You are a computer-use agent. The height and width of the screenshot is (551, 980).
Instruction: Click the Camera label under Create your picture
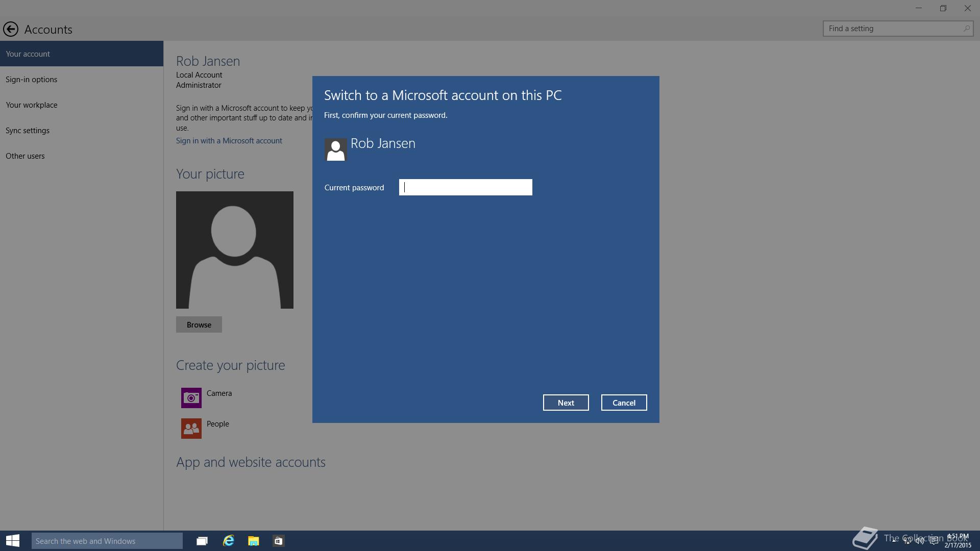click(219, 393)
